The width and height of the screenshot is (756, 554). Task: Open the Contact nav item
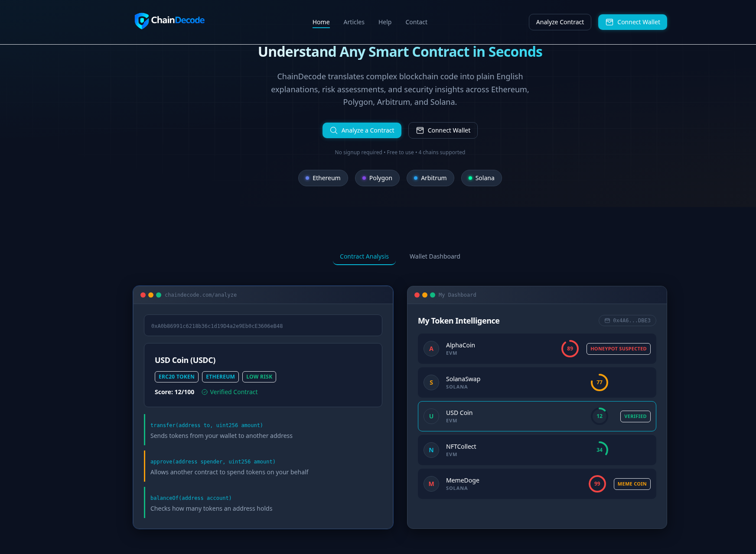[x=417, y=22]
